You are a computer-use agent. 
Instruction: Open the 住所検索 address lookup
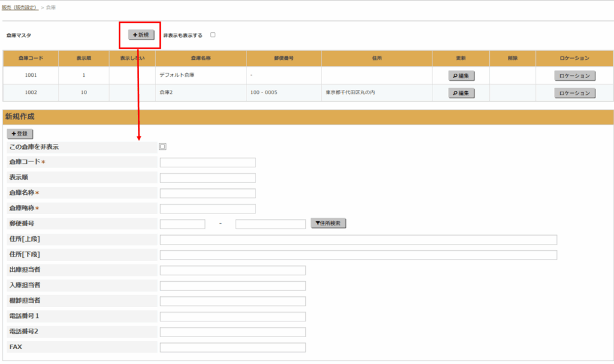coord(328,224)
